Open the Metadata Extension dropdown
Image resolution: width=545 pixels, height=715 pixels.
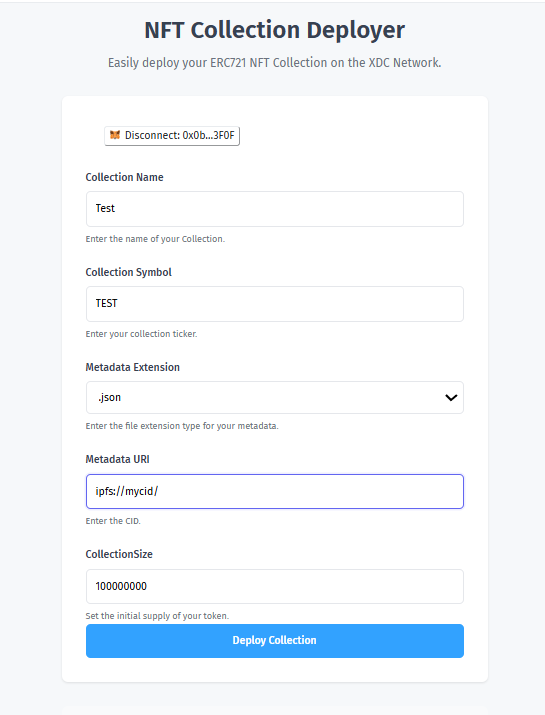coord(275,398)
